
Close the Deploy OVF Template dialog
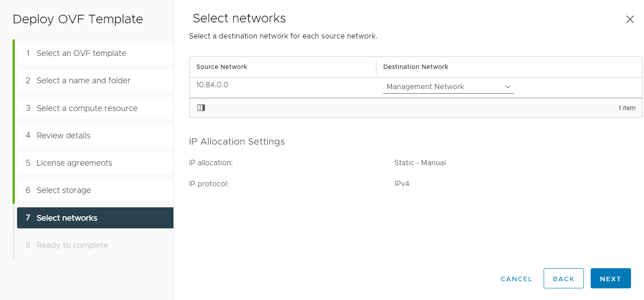pos(630,19)
